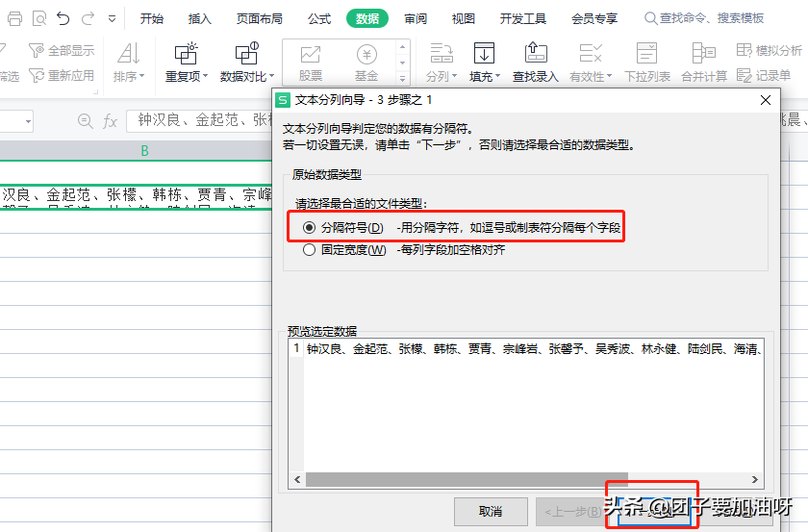Click the 合并计算 consolidate icon
This screenshot has height=532, width=808.
704,63
